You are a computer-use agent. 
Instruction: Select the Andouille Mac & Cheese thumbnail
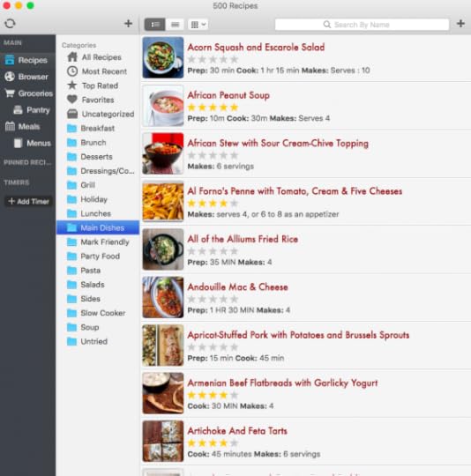coord(163,297)
